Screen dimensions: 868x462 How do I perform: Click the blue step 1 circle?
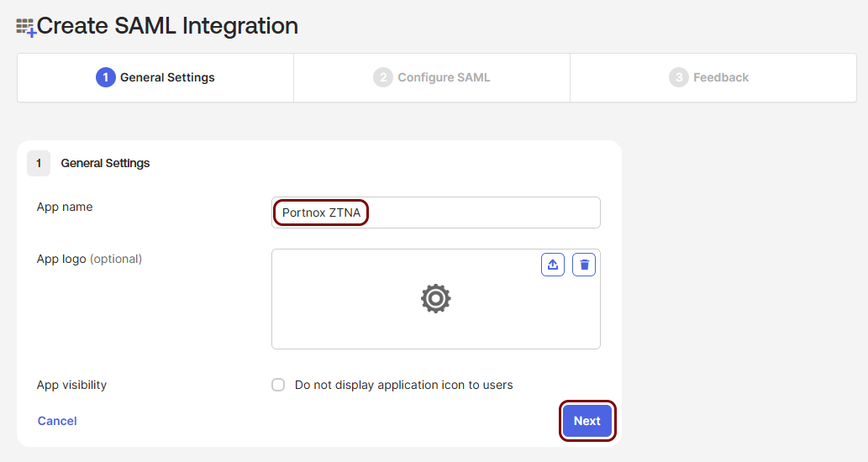tap(105, 77)
